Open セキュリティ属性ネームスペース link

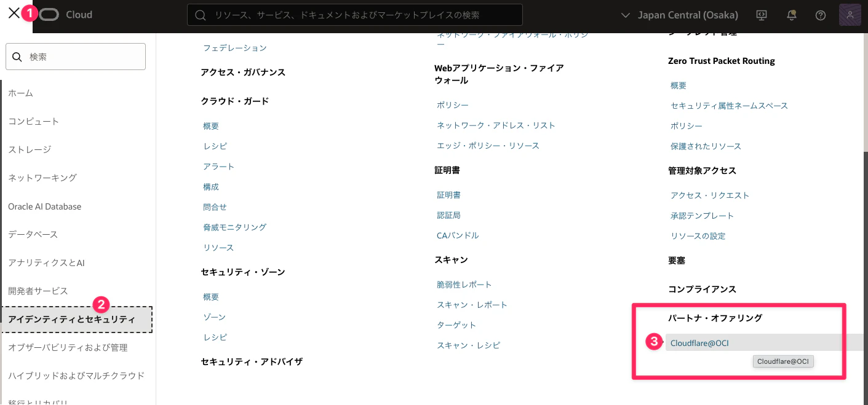(730, 106)
